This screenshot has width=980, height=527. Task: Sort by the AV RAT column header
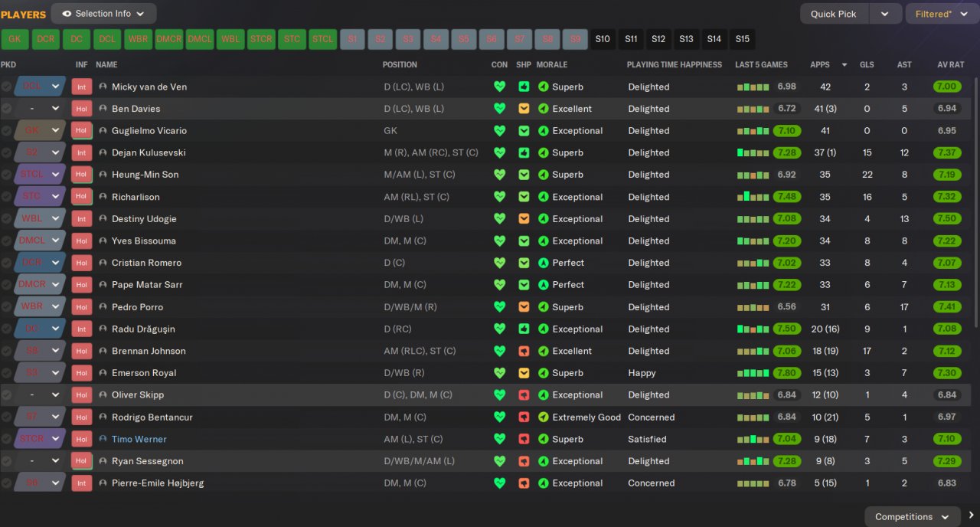[x=950, y=65]
